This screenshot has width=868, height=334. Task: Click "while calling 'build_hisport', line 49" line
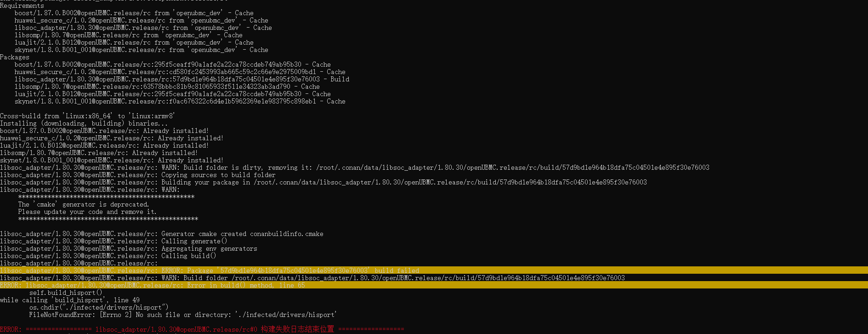(70, 300)
